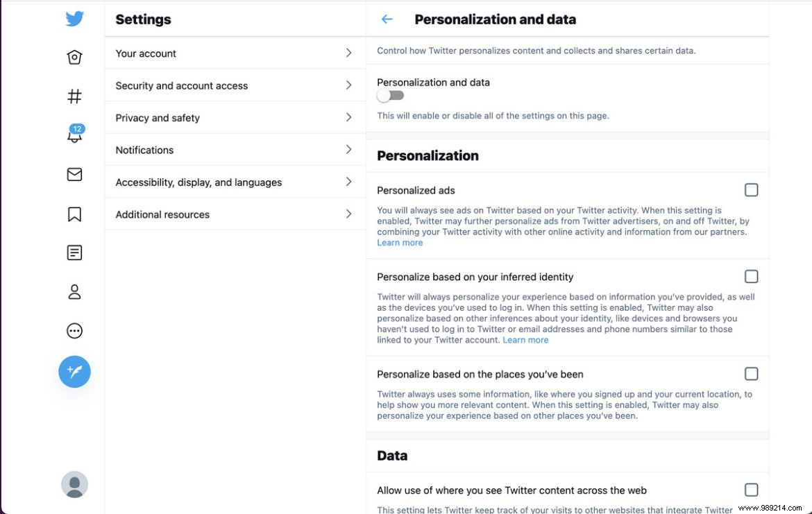Viewport: 812px width, 514px height.
Task: Open Accessibility, display, and languages
Action: tap(234, 182)
